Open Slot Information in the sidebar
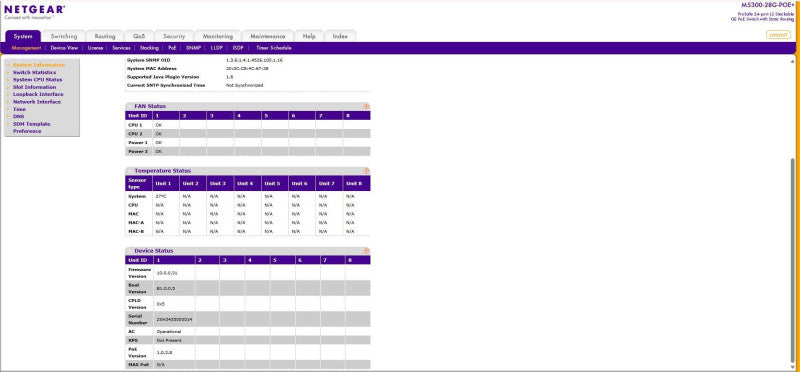Viewport: 800px width, 372px height. click(35, 87)
